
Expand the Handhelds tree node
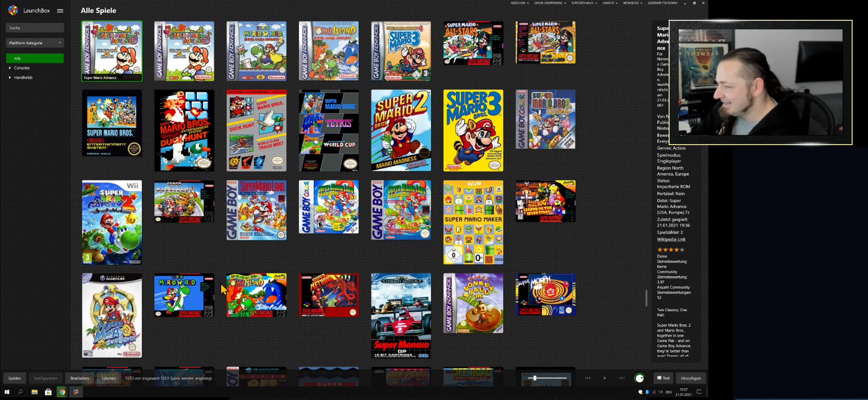coord(10,77)
